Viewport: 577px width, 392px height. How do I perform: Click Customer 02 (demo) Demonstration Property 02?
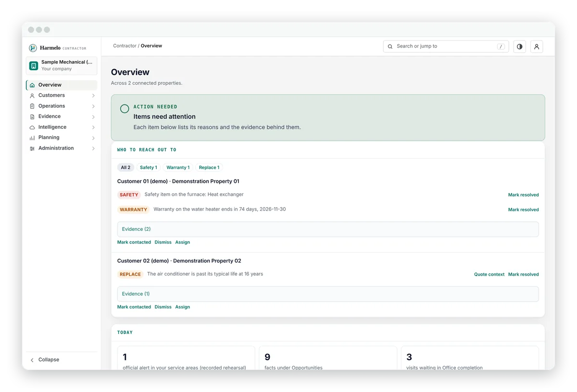[179, 261]
